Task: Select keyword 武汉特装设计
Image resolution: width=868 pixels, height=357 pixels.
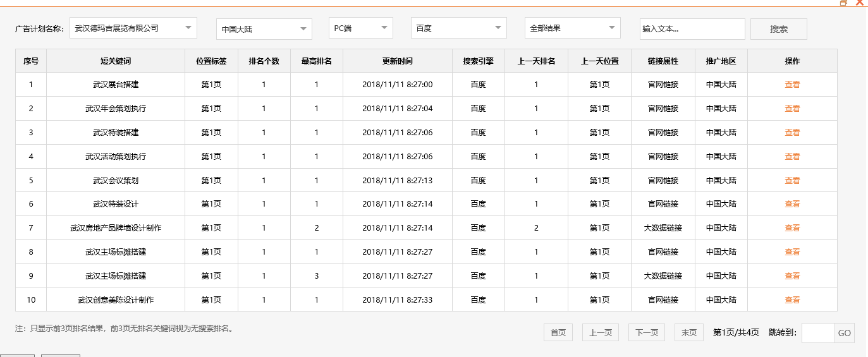Action: (x=116, y=204)
